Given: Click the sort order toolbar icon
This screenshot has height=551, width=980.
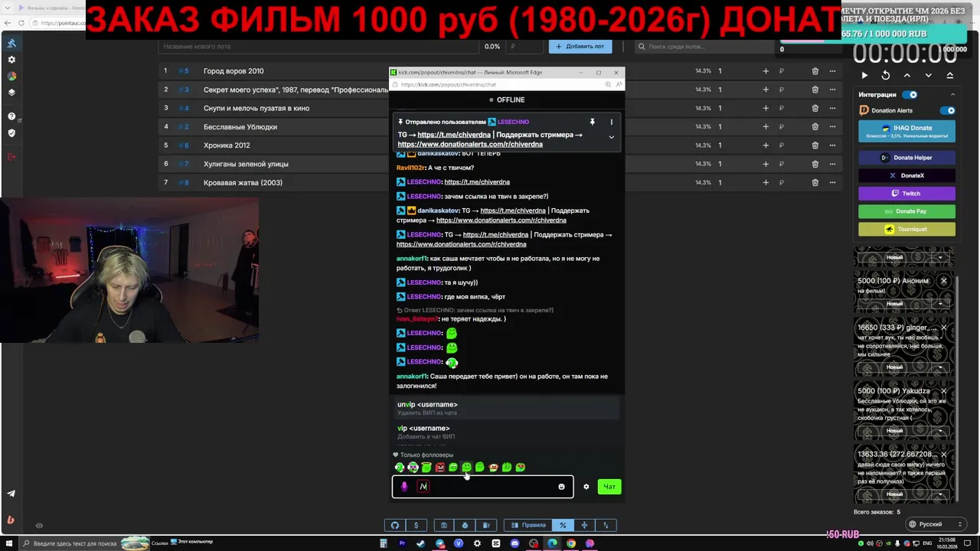Looking at the screenshot, I should tap(606, 525).
